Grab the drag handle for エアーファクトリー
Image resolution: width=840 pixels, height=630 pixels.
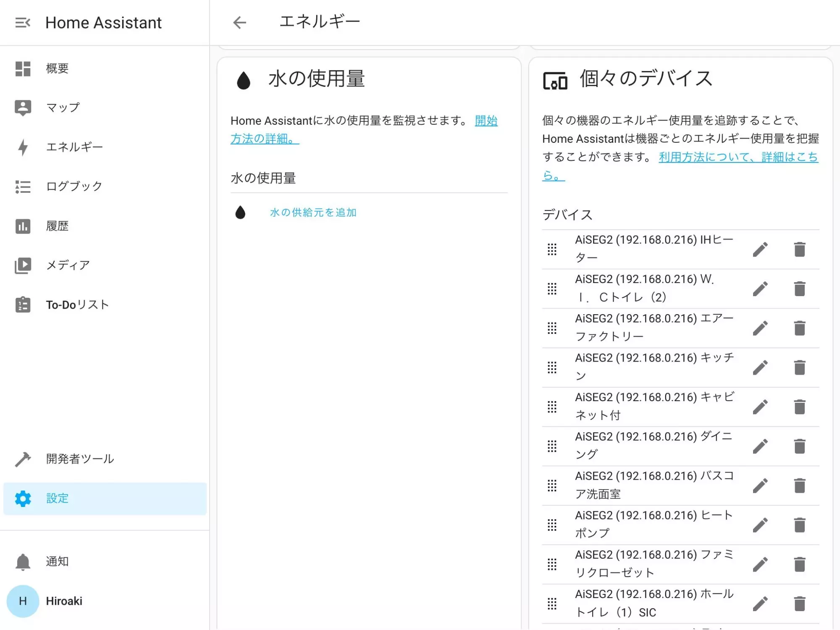click(552, 328)
